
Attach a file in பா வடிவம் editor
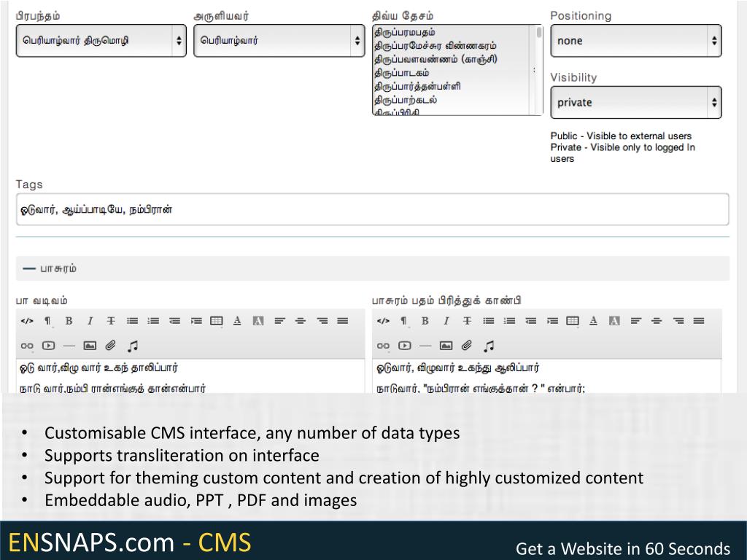(111, 346)
